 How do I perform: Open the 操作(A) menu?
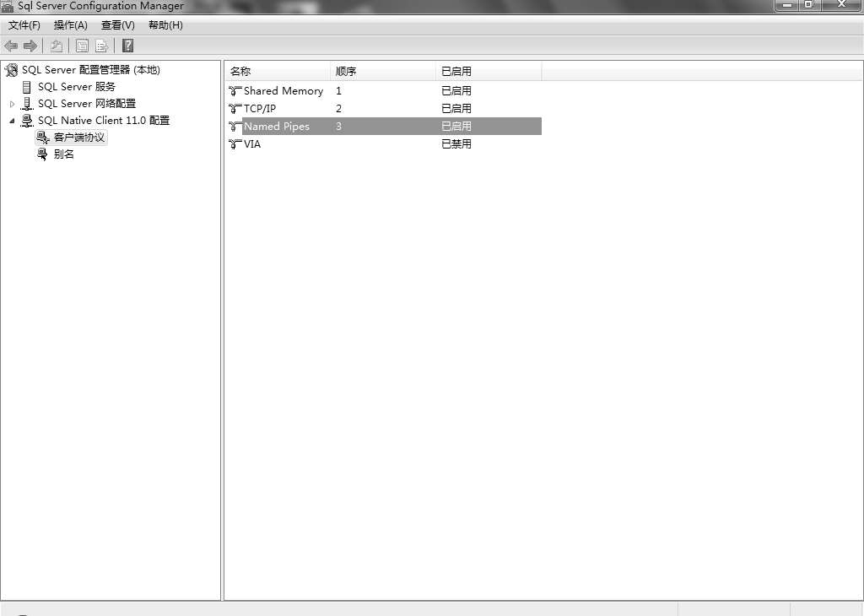point(71,25)
